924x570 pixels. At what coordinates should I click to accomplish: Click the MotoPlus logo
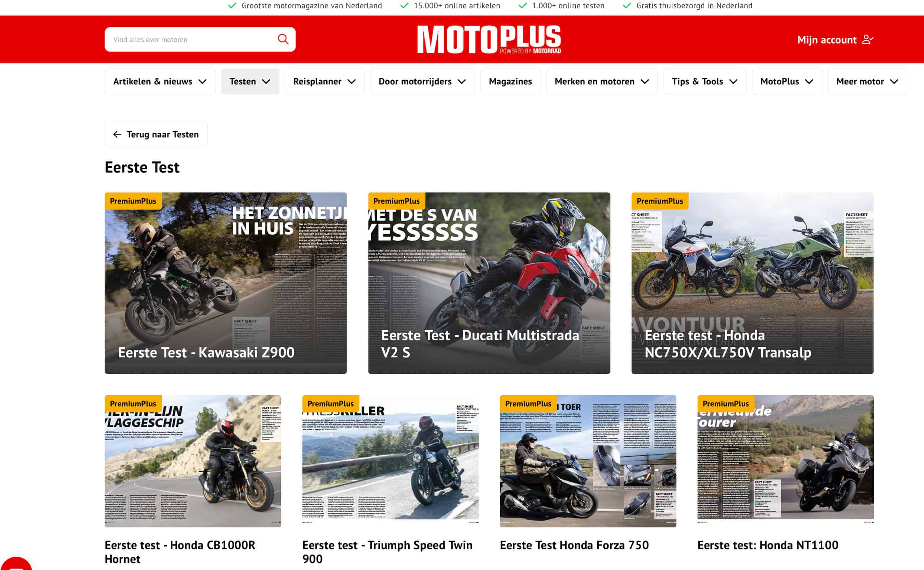(x=489, y=40)
